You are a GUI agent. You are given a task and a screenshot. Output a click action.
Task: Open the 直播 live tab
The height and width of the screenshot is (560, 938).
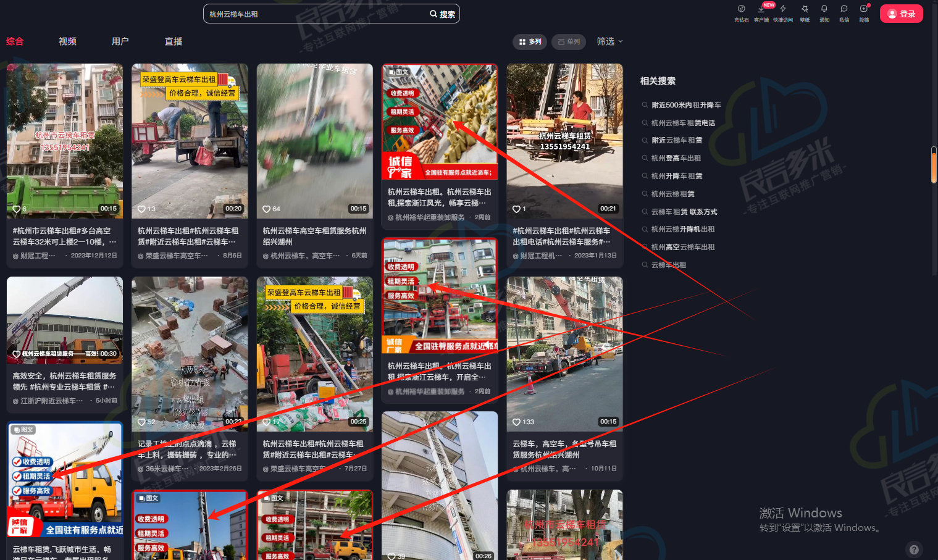174,41
